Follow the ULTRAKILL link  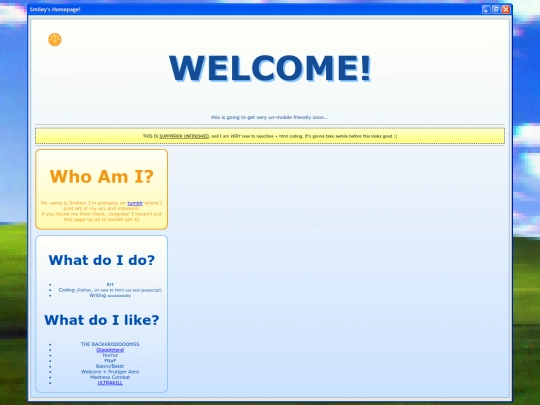click(x=110, y=383)
